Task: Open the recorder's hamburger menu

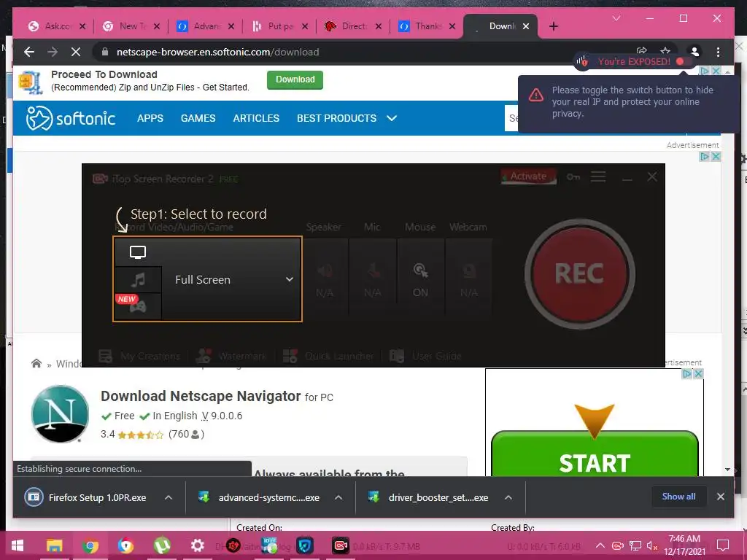Action: pyautogui.click(x=598, y=177)
